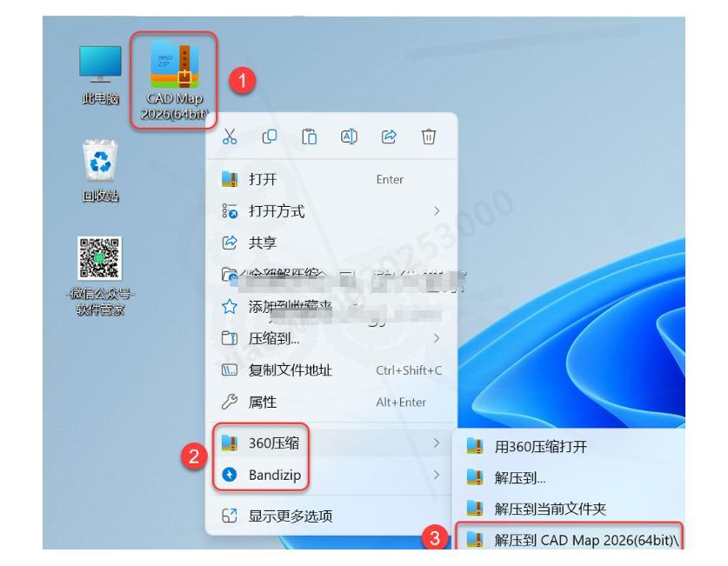The image size is (728, 566).
Task: Expand the 打开方式 submenu arrow
Action: click(x=437, y=211)
